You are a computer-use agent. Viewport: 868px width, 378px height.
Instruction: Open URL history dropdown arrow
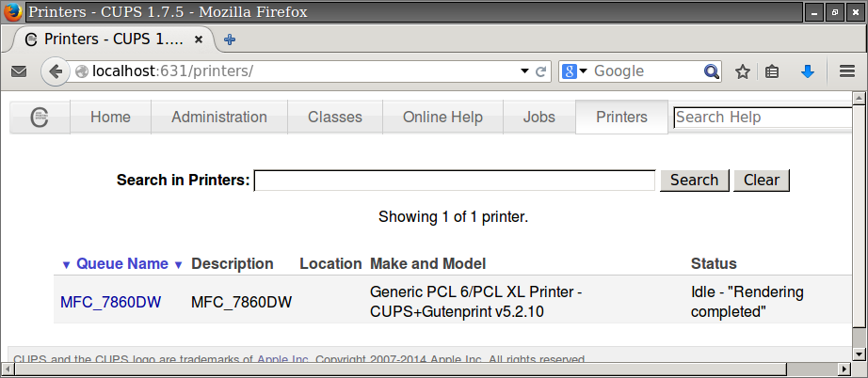pos(524,71)
